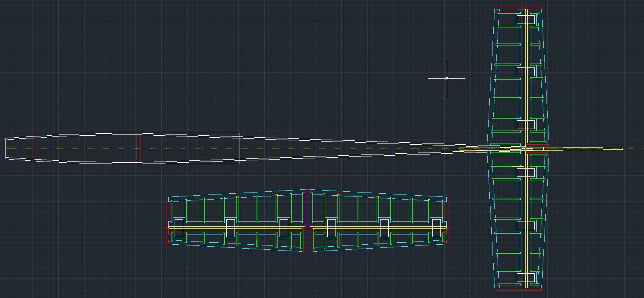Pick the third white rectangle from top in vertical wing
644x298 pixels.
pyautogui.click(x=525, y=125)
